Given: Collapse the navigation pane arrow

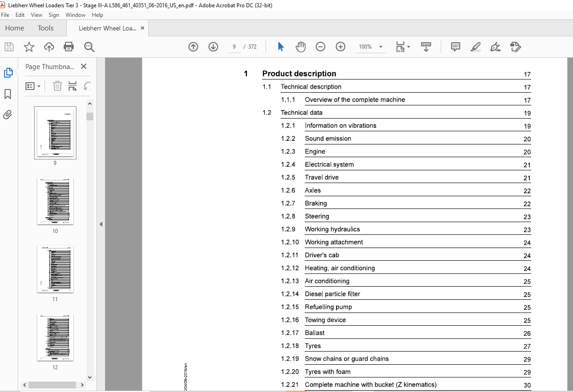Looking at the screenshot, I should (101, 224).
